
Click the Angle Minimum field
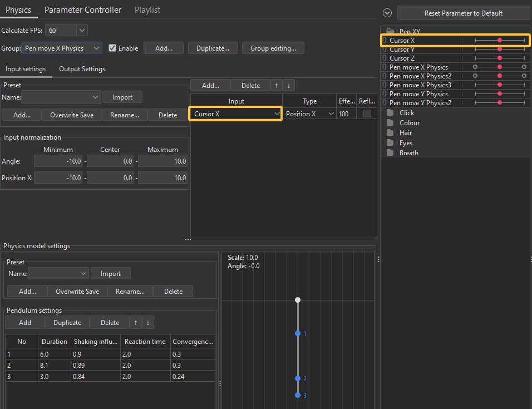coord(58,161)
